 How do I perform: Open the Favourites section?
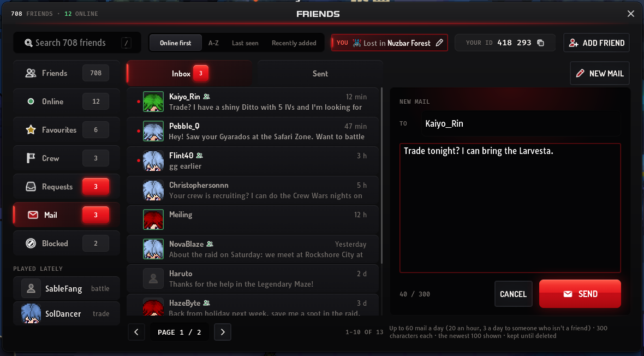pyautogui.click(x=67, y=130)
